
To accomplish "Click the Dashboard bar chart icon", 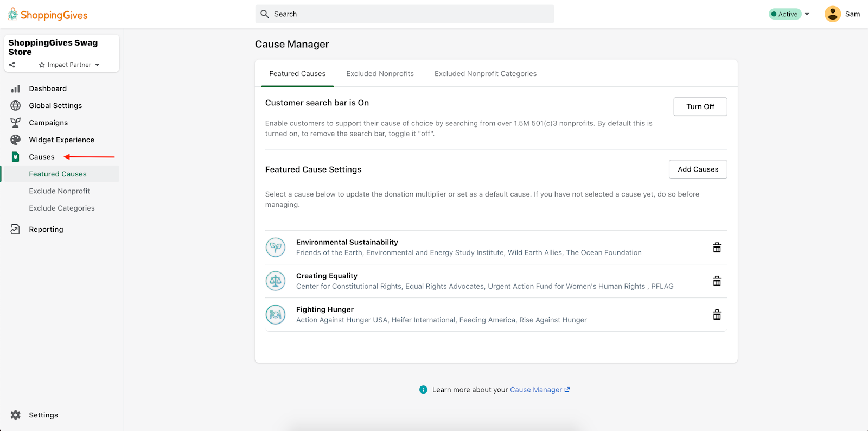I will coord(16,88).
